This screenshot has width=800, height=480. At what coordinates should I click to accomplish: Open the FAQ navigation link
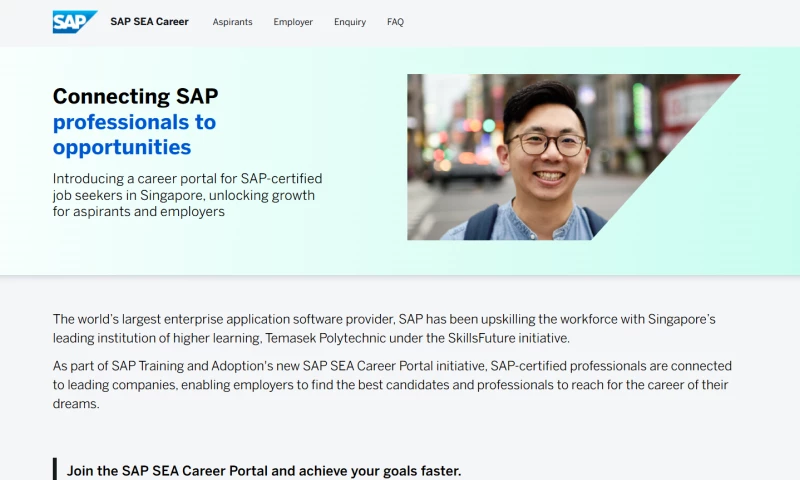click(x=395, y=22)
